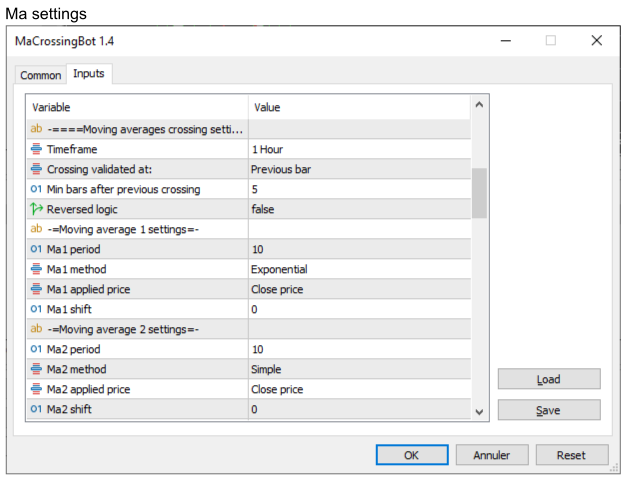640x480 pixels.
Task: Click the inputs list vertical scrollbar thumb
Action: tap(480, 193)
